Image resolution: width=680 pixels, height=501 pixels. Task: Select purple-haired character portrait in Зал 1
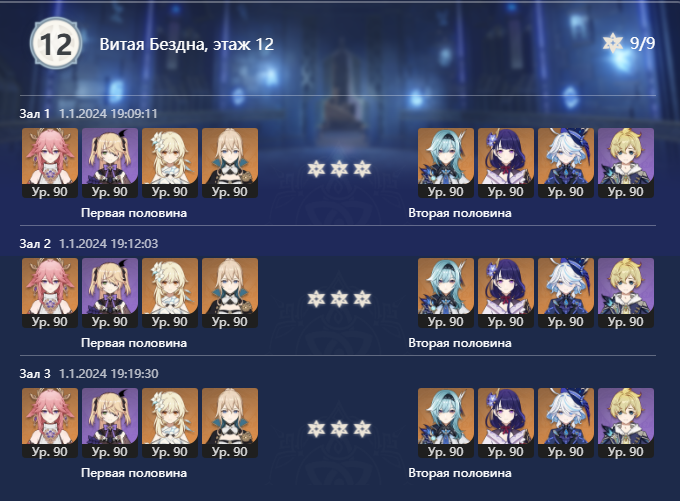[x=506, y=163]
